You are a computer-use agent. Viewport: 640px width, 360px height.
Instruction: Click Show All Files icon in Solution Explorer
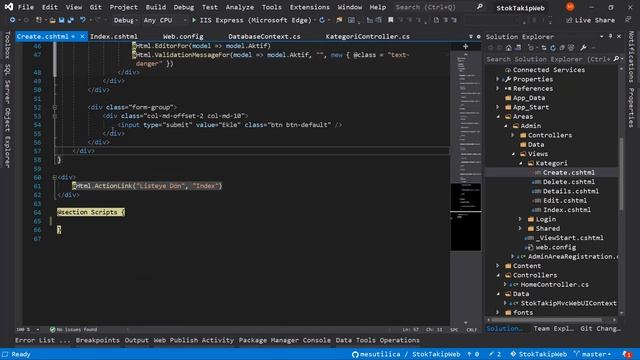click(571, 48)
